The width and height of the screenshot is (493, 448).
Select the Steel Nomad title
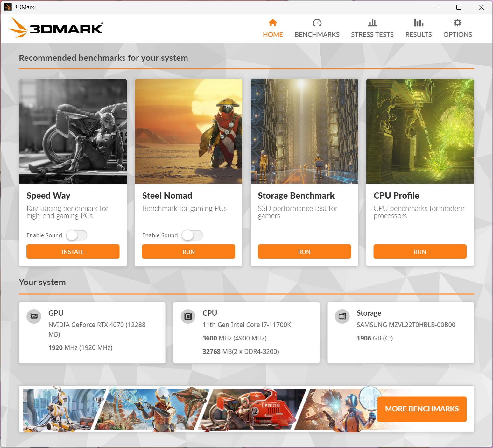(x=167, y=196)
